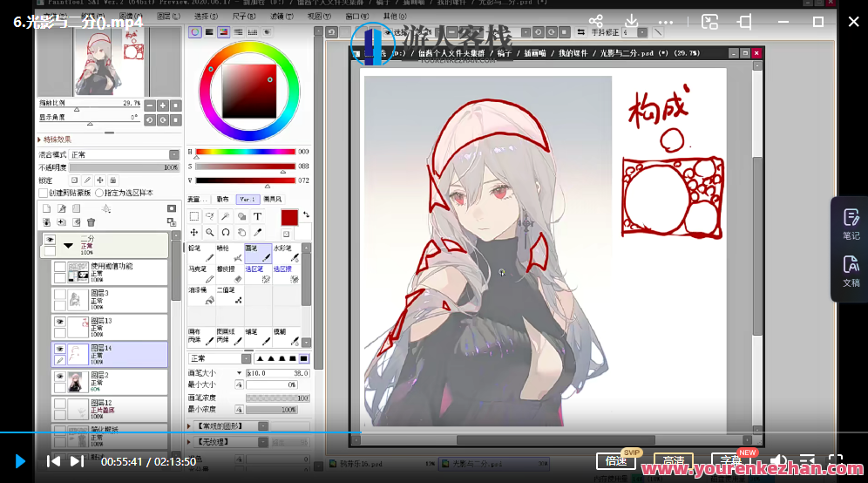Skip to next video
This screenshot has height=483, width=868.
(x=77, y=461)
